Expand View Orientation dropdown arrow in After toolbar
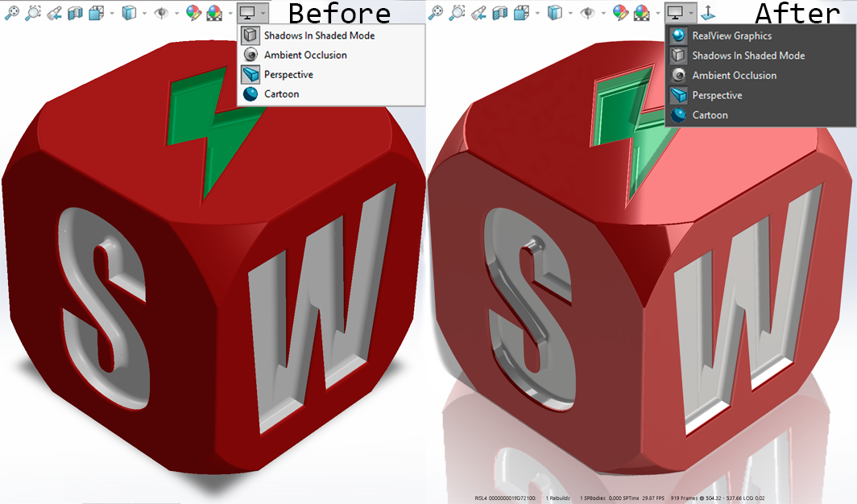857x504 pixels. click(537, 13)
